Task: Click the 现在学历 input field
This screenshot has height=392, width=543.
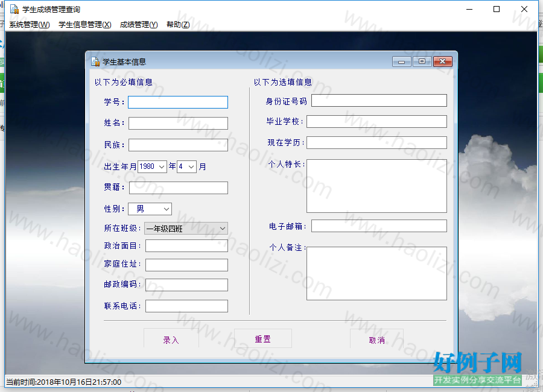Action: 376,143
